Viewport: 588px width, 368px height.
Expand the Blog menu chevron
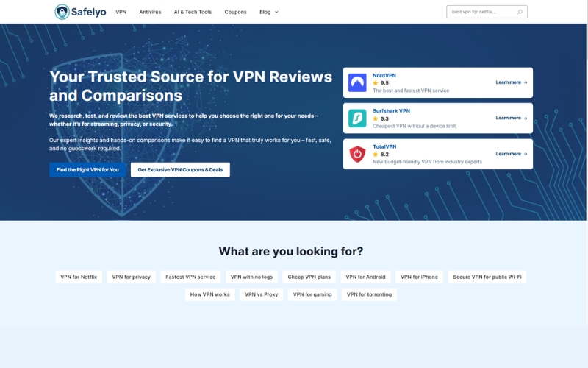pyautogui.click(x=276, y=12)
